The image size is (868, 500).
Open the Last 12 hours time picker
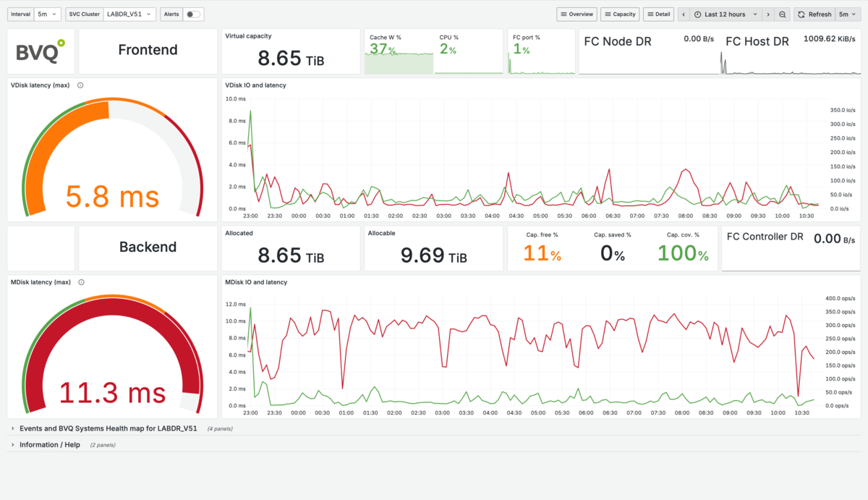(726, 14)
